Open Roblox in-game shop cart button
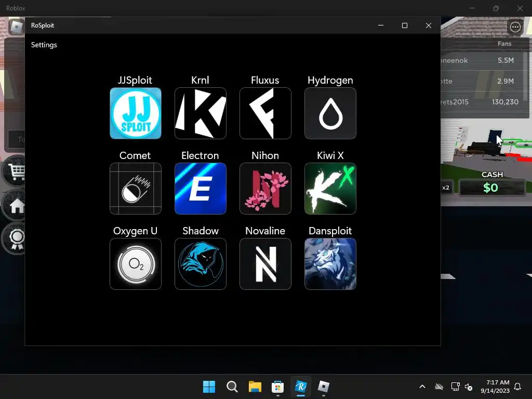Image resolution: width=532 pixels, height=399 pixels. point(14,171)
